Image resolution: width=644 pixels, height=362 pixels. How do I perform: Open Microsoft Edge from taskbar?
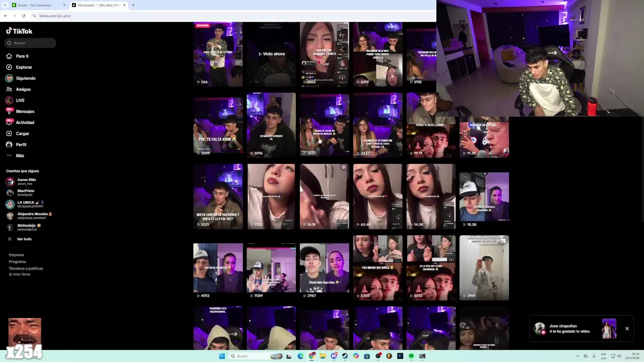coord(300,356)
